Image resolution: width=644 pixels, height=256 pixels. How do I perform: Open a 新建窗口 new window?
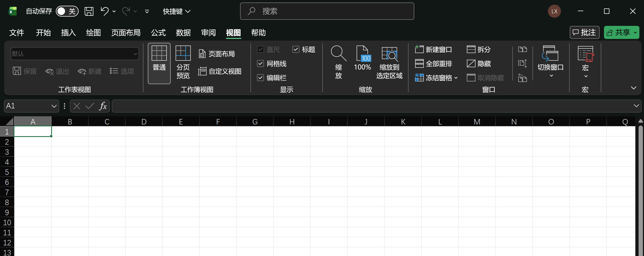pyautogui.click(x=433, y=49)
